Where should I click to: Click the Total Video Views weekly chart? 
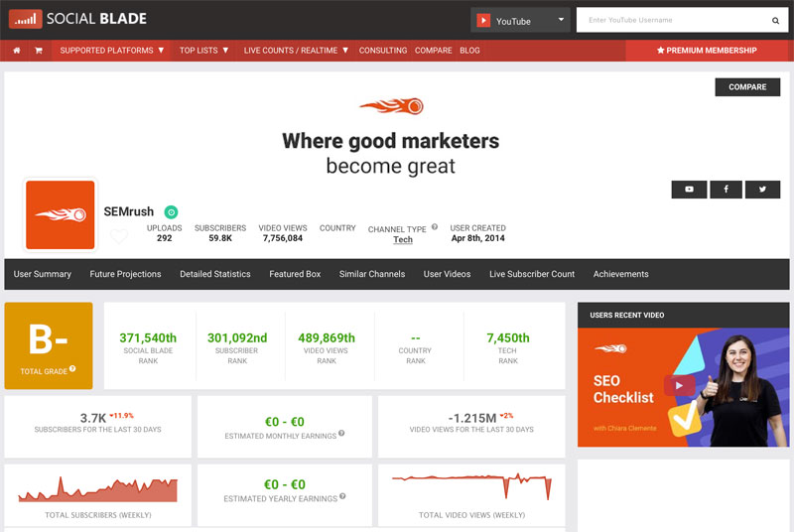(471, 485)
